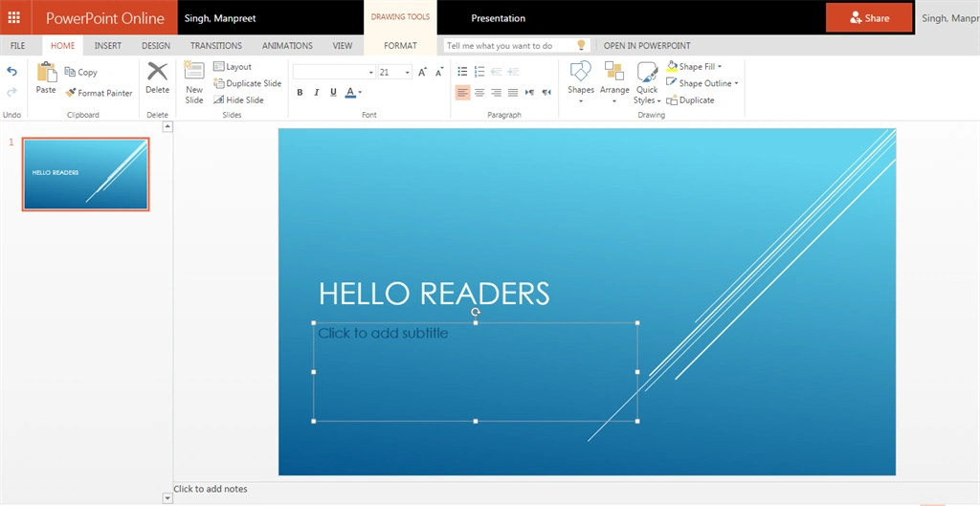Add a New Slide
980x506 pixels.
[194, 82]
